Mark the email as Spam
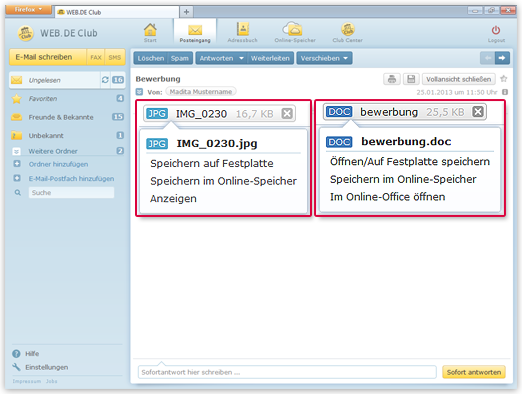Screen dimensions: 522x394 coord(180,58)
